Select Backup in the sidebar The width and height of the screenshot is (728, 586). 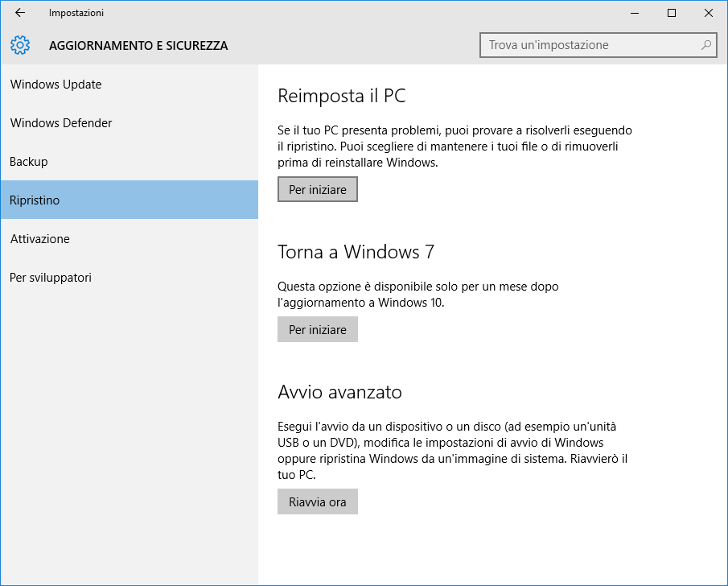(x=129, y=161)
